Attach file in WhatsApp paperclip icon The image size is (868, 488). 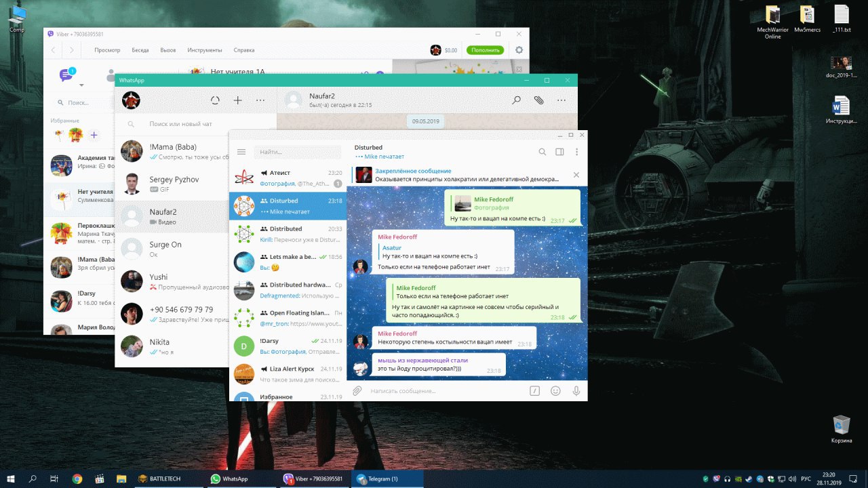point(538,100)
